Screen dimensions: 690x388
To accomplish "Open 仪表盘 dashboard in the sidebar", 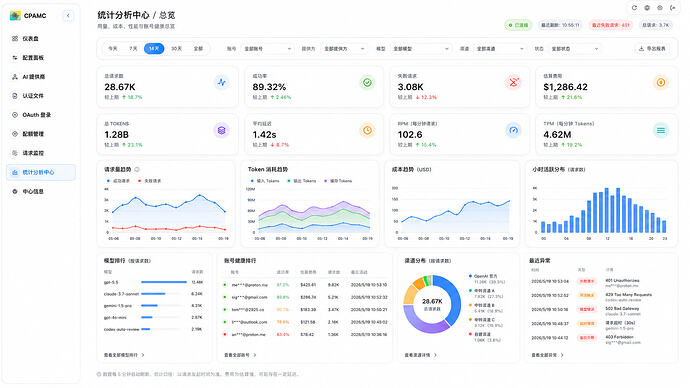I will pos(40,39).
